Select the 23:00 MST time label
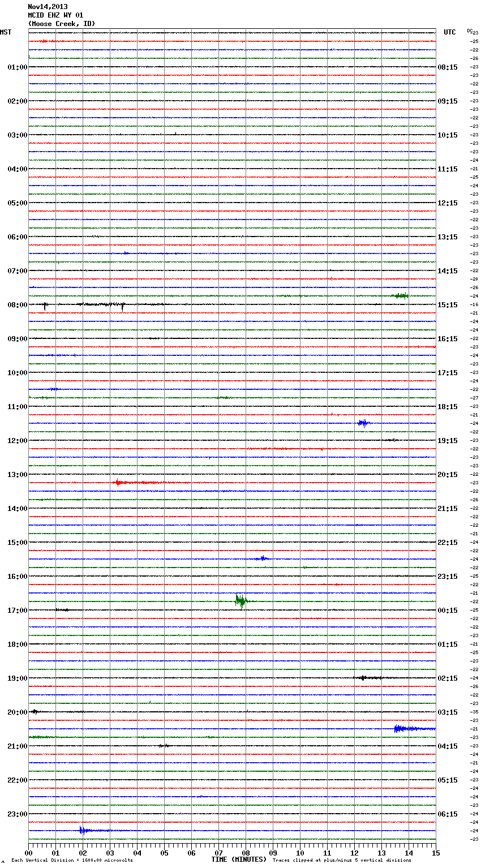Viewport: 481px width, 868px height. [x=17, y=814]
